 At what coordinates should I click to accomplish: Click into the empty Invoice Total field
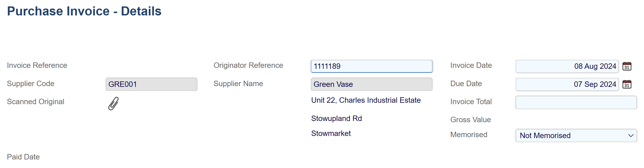pos(576,103)
